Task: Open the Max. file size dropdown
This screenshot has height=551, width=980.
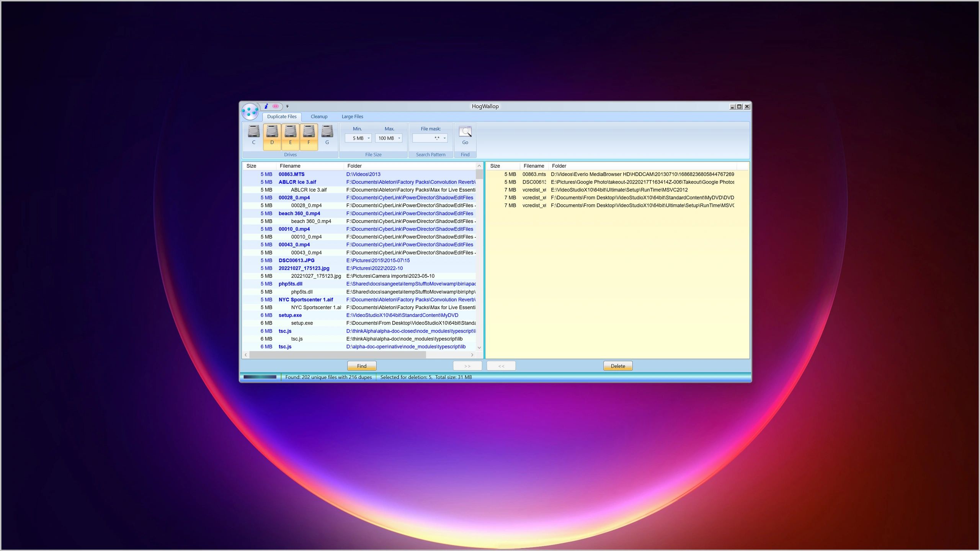Action: click(399, 138)
